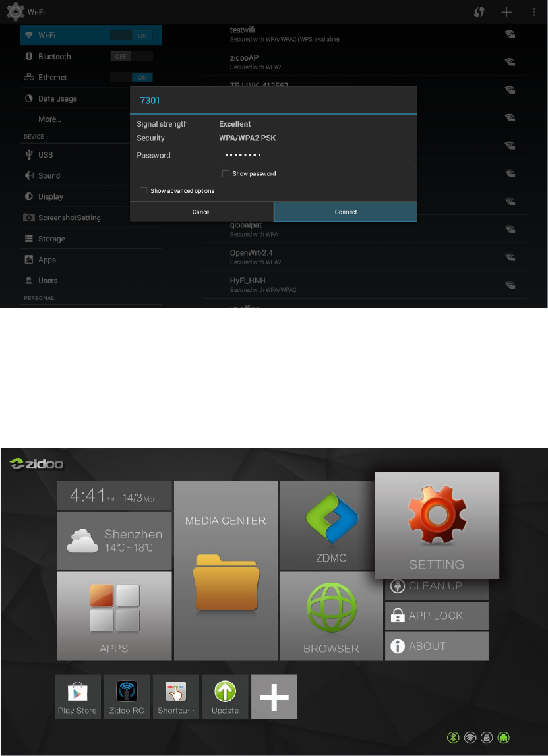
Task: Open the Shortcu... shortcut app
Action: pyautogui.click(x=176, y=697)
